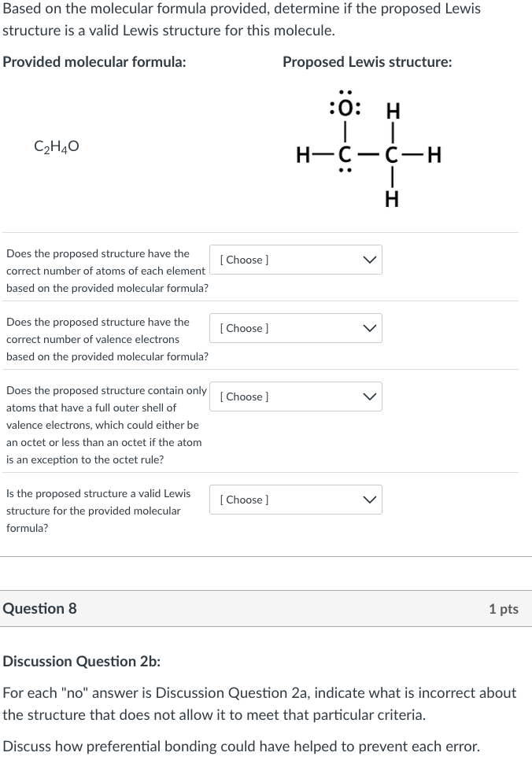Viewport: 532px width, 771px height.
Task: Click the Discussion Question 2b heading
Action: (x=81, y=661)
